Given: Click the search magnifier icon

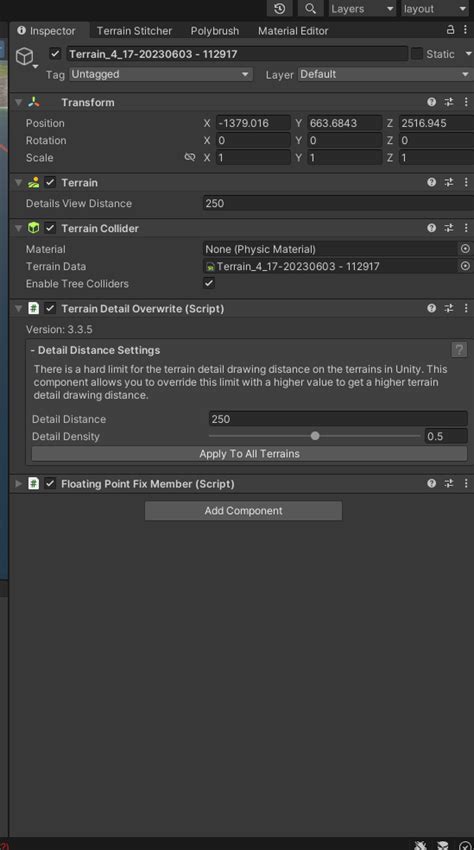Looking at the screenshot, I should point(310,9).
